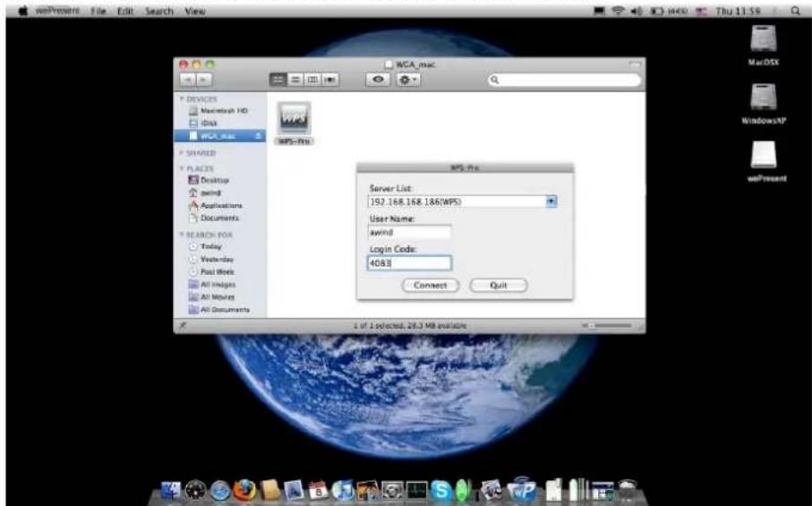Open Firefox from the dock
Viewport: 812px width, 506px height.
point(244,489)
